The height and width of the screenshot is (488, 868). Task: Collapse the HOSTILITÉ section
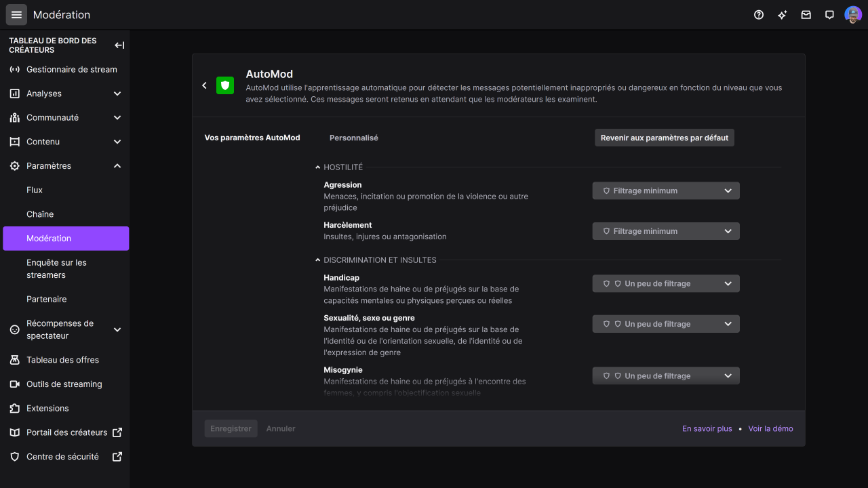318,167
